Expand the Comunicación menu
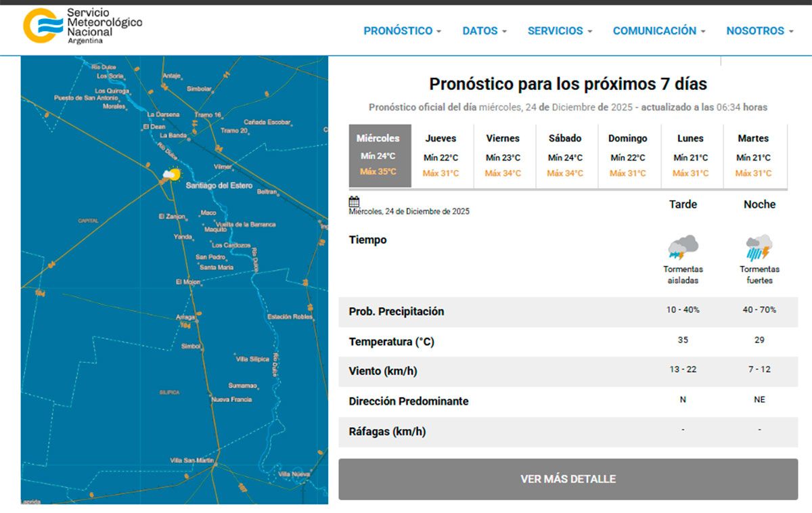812x513 pixels. (x=658, y=31)
